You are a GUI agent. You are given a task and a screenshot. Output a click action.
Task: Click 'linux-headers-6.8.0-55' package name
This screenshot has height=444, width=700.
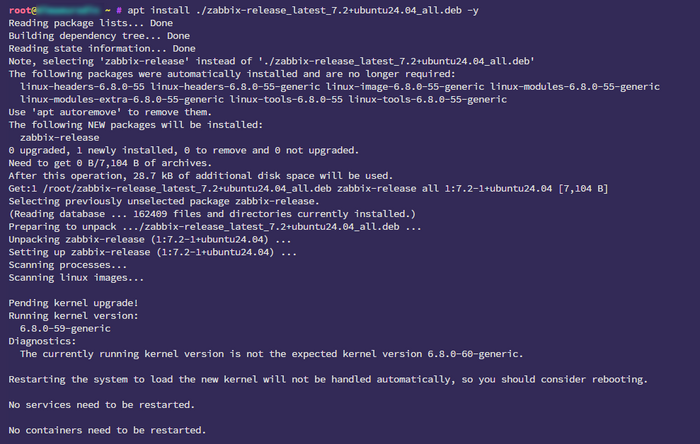point(82,87)
